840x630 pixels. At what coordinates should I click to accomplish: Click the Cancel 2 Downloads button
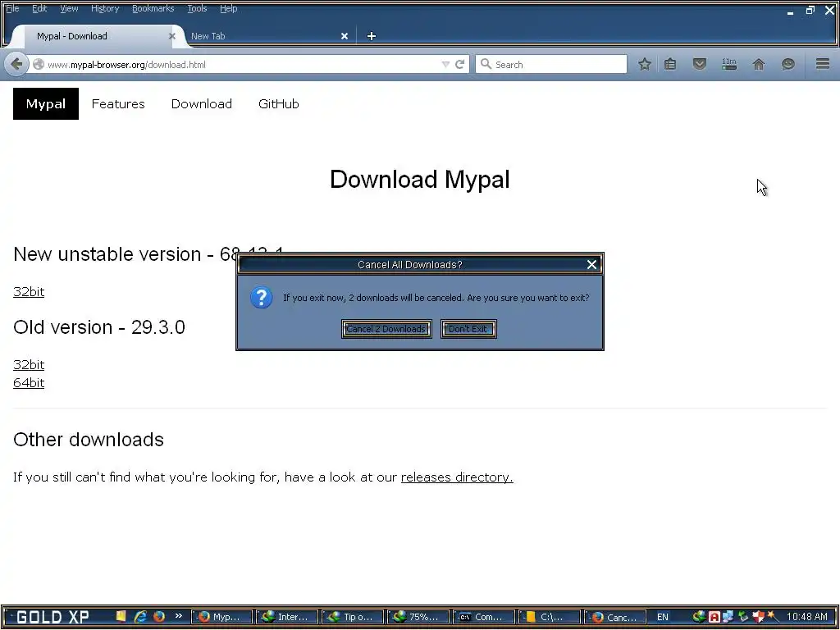tap(386, 329)
